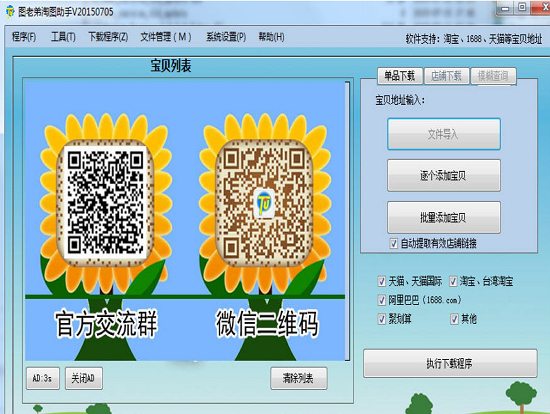Switch to the 单品下载 tab

tap(400, 76)
